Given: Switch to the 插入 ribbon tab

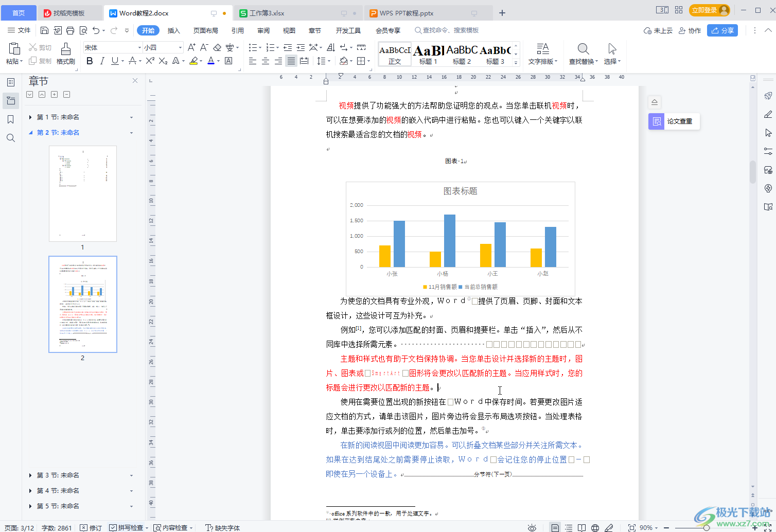Looking at the screenshot, I should click(174, 31).
